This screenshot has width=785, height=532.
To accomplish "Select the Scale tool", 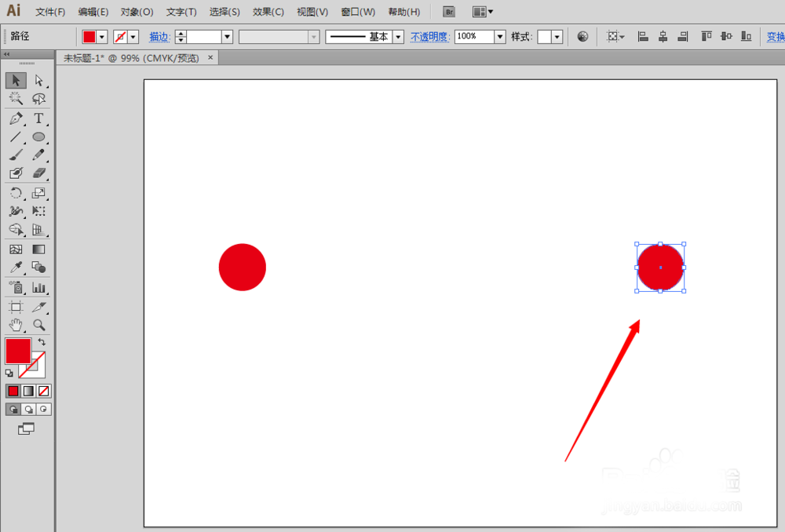I will [x=38, y=193].
